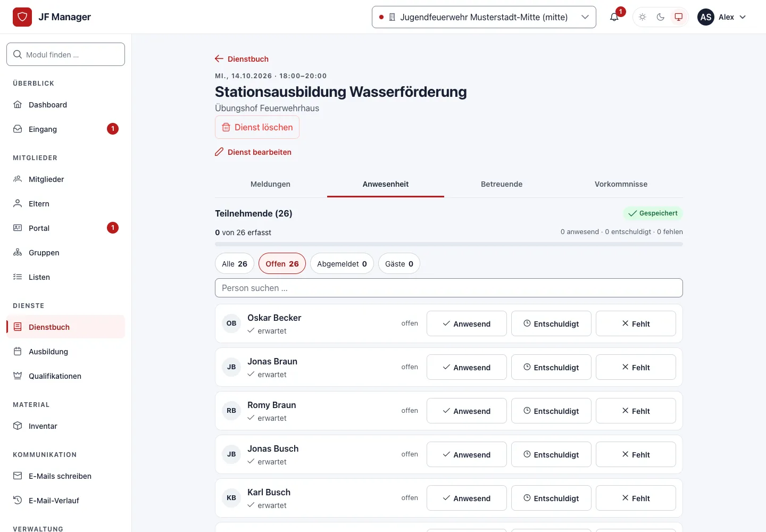
Task: Select the Abgemeldet 0 filter chip
Action: coord(342,264)
